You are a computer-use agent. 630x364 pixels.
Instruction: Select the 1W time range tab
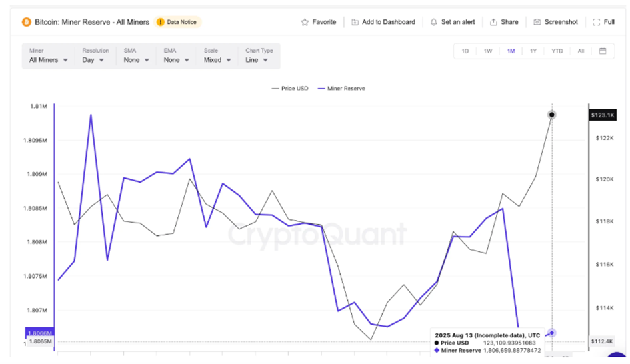pyautogui.click(x=488, y=51)
